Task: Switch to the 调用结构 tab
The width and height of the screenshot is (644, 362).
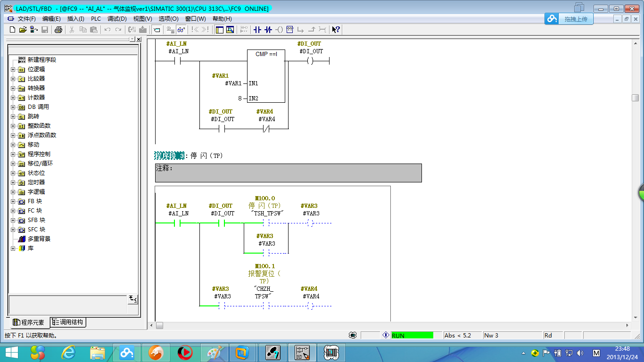Action: click(68, 322)
